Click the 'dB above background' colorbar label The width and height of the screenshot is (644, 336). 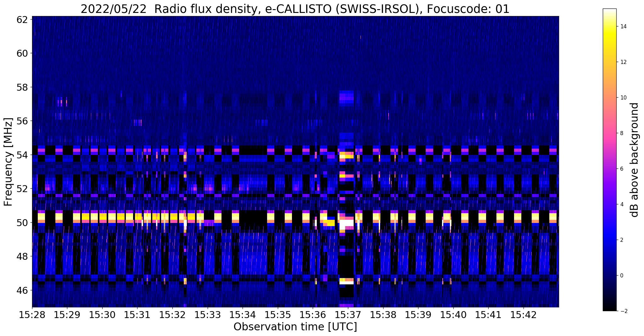point(635,160)
